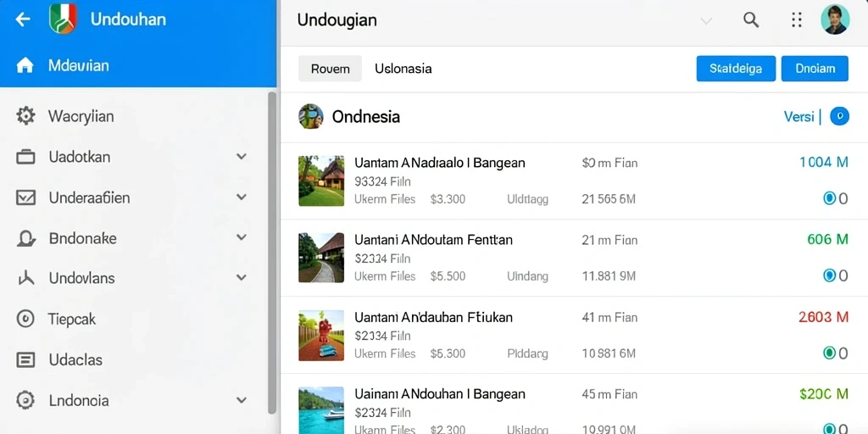Viewport: 868px width, 434px height.
Task: Click the 45 m Fian text
Action: click(x=609, y=395)
